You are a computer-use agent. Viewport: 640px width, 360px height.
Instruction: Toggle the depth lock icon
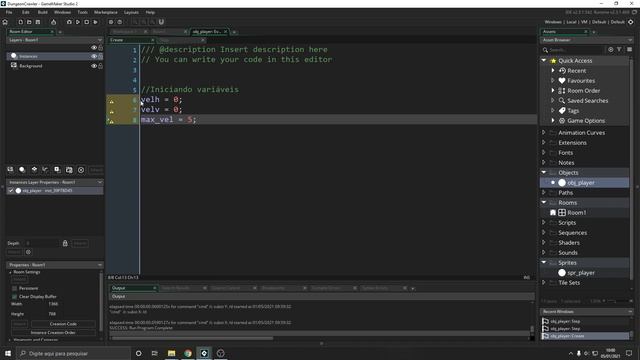click(x=65, y=243)
